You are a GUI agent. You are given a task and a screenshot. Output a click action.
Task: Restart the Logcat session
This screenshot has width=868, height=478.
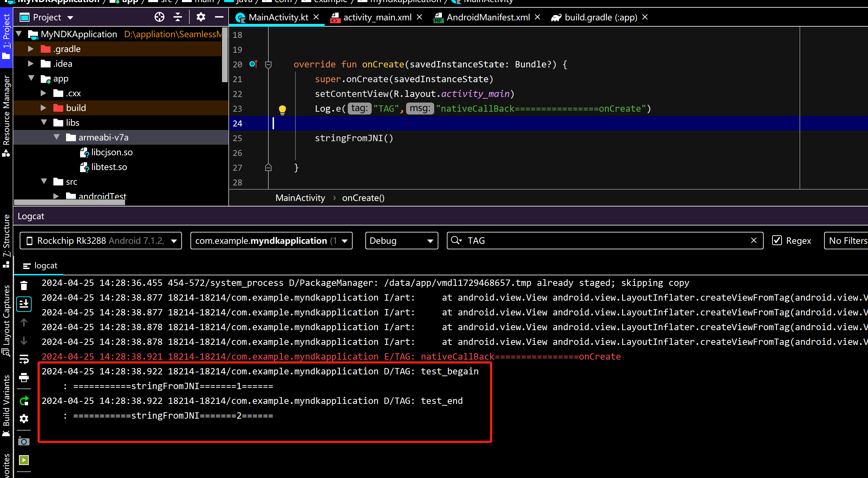tap(24, 400)
